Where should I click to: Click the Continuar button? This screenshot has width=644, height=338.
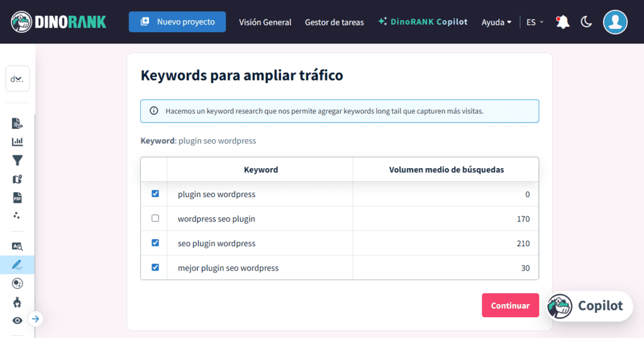coord(510,305)
